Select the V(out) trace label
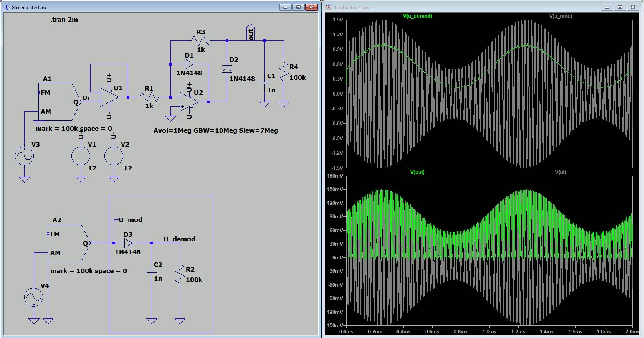Image resolution: width=644 pixels, height=338 pixels. [x=417, y=172]
